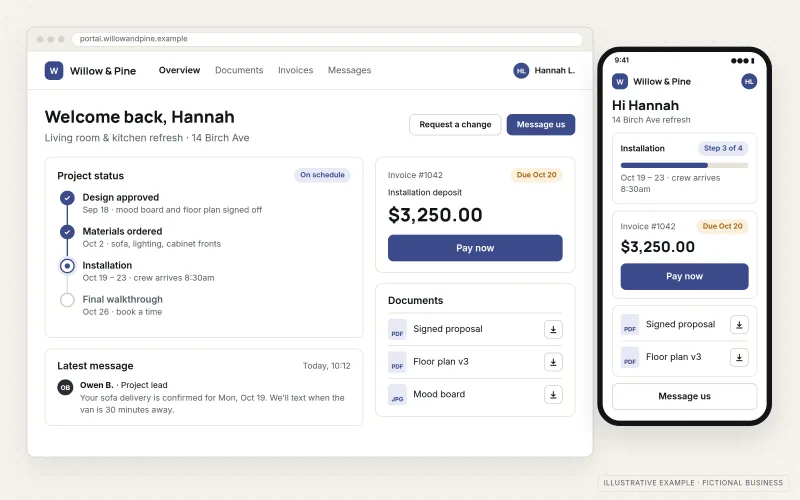800x500 pixels.
Task: Go to the Invoices tab
Action: (295, 70)
